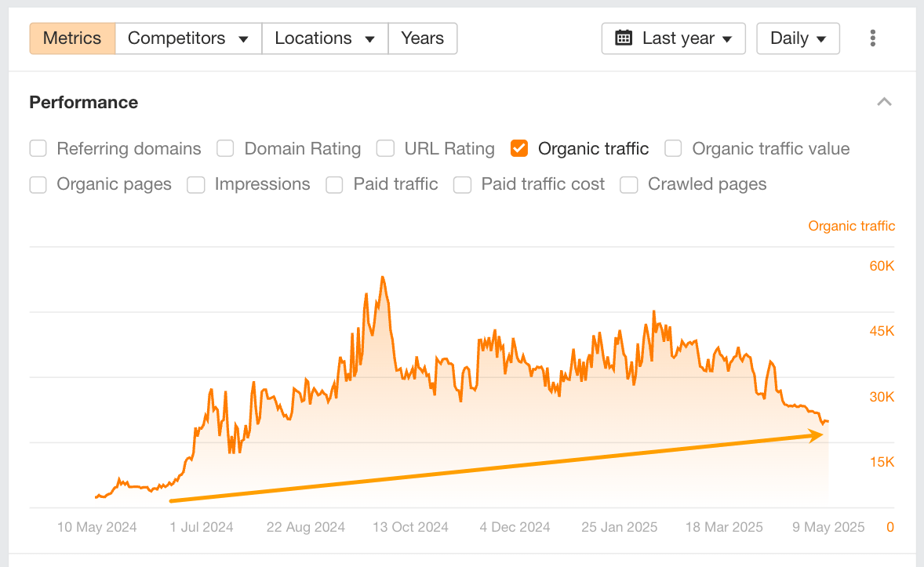Screen dimensions: 924x567
Task: Enable the Organic traffic value checkbox
Action: coord(673,148)
